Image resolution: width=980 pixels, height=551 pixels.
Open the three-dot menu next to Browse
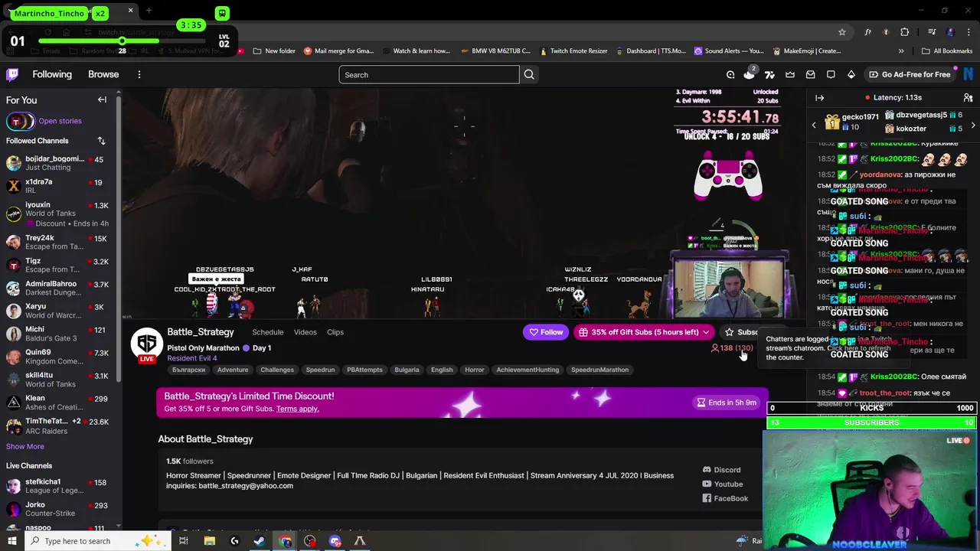[x=139, y=74]
